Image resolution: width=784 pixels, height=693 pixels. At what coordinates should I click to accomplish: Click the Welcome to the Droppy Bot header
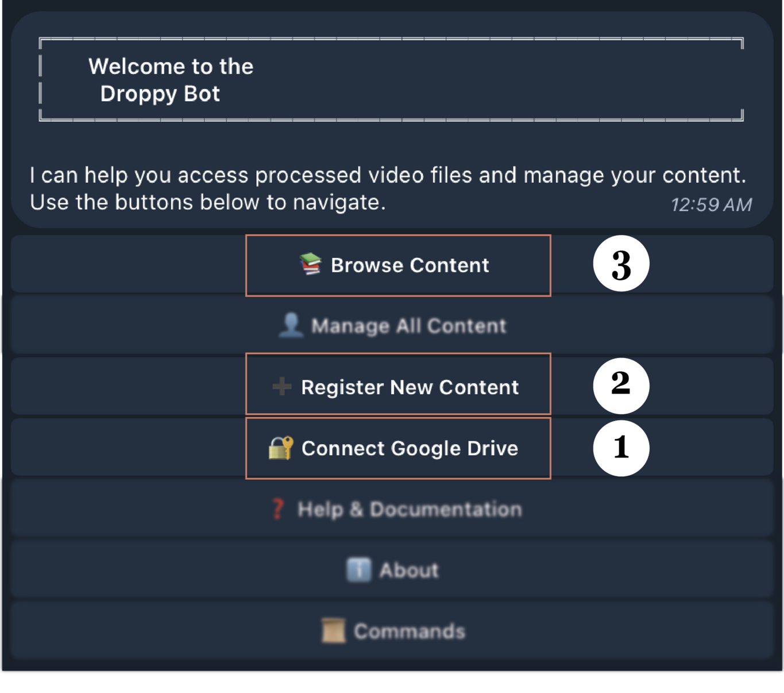171,80
